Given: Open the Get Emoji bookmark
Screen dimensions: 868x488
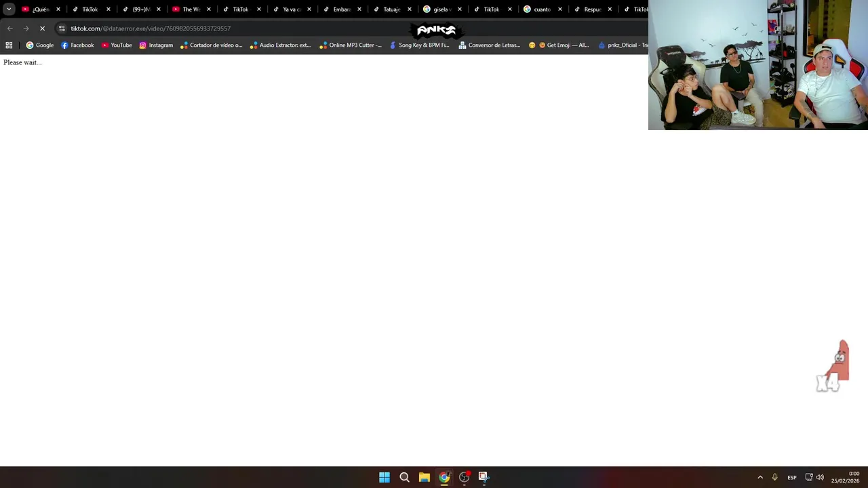Looking at the screenshot, I should click(559, 45).
